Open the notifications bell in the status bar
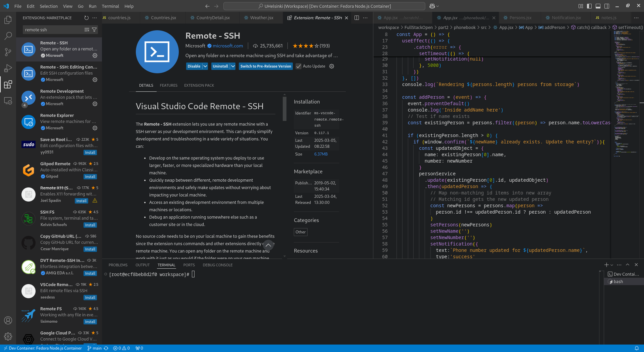Screen dimensions: 644x352 click(638, 348)
